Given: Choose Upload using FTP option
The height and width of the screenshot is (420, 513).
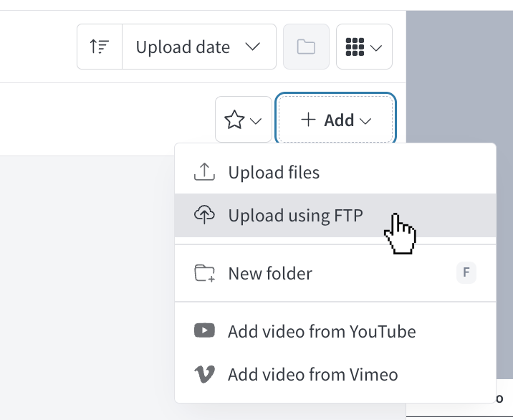Looking at the screenshot, I should [x=295, y=215].
